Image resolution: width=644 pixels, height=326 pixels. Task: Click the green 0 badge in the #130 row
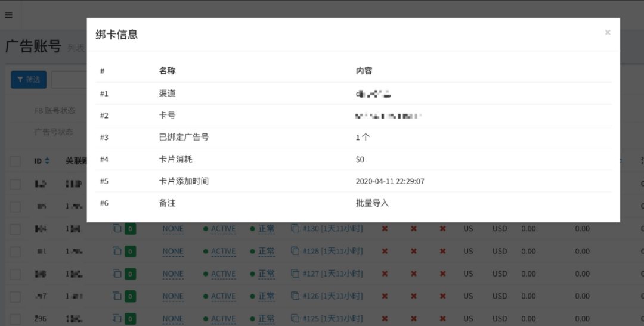click(130, 229)
